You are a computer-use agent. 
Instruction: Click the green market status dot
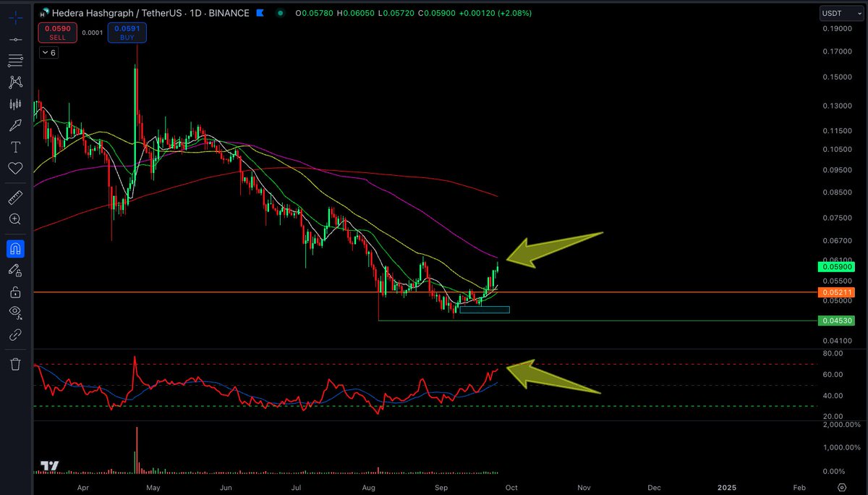[279, 13]
